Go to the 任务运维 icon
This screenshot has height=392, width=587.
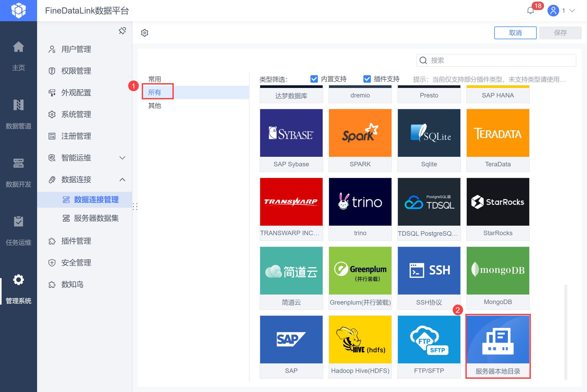coord(19,221)
